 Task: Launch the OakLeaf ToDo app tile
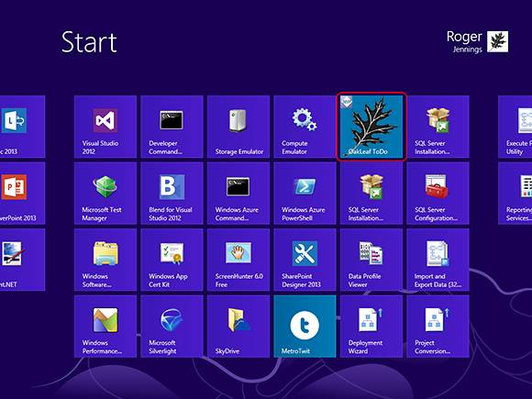click(x=371, y=127)
